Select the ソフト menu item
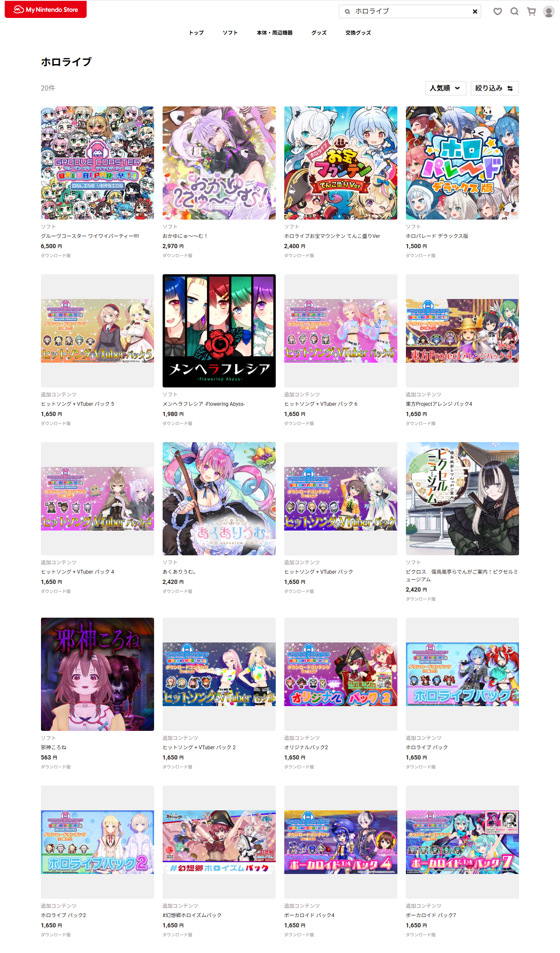The height and width of the screenshot is (953, 560). 230,33
